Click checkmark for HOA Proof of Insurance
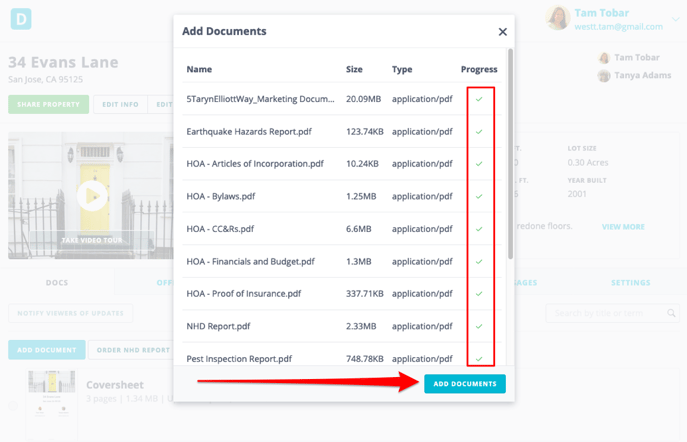This screenshot has height=442, width=687. (479, 293)
